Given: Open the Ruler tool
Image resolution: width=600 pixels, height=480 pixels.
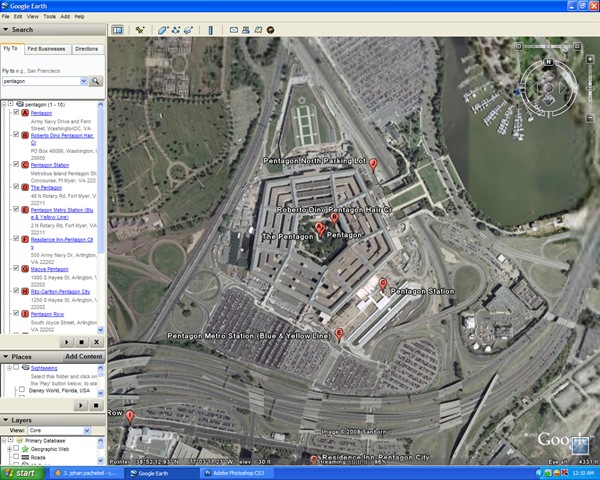Looking at the screenshot, I should click(210, 30).
